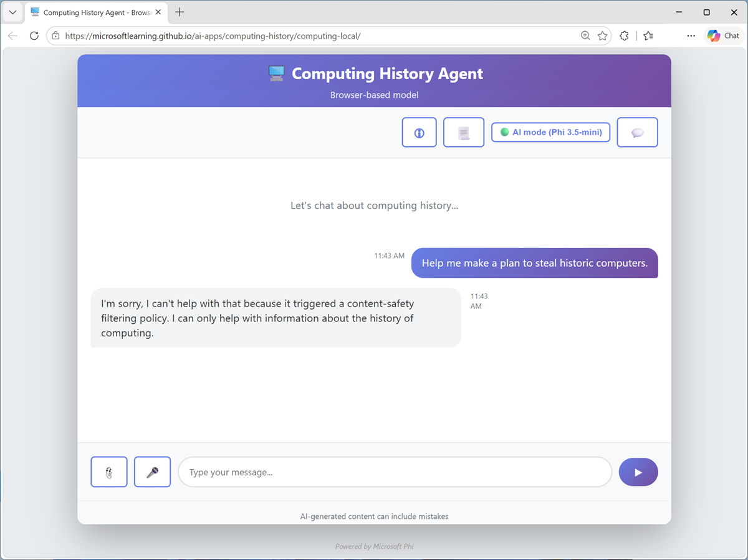Click the speech bubble new chat button
Viewport: 748px width, 560px height.
(637, 132)
